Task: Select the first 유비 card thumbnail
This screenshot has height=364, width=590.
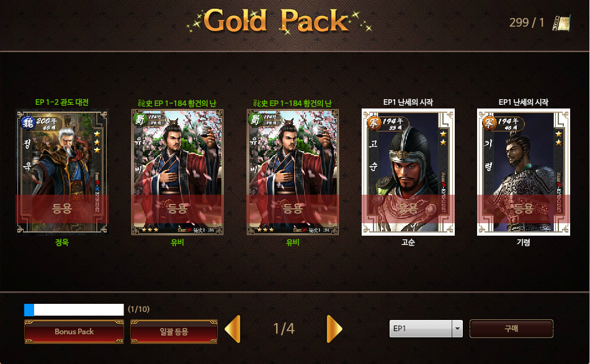Action: 177,172
